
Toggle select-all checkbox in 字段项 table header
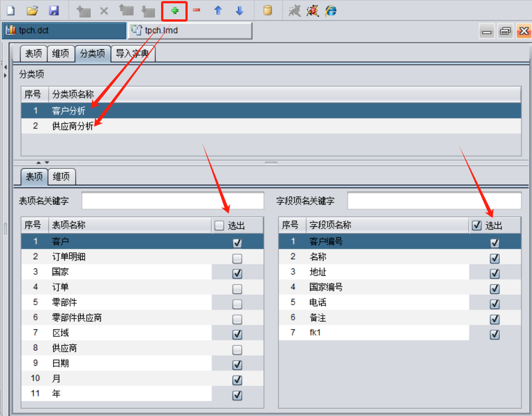coord(477,225)
